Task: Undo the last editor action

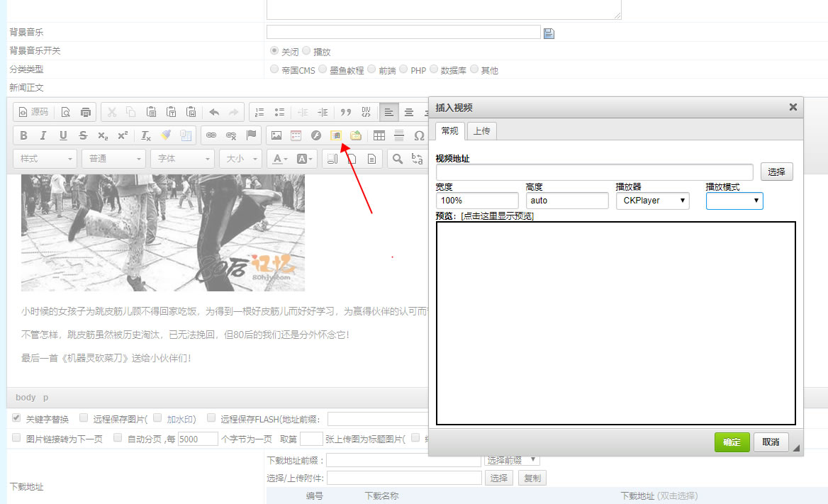Action: pyautogui.click(x=213, y=111)
